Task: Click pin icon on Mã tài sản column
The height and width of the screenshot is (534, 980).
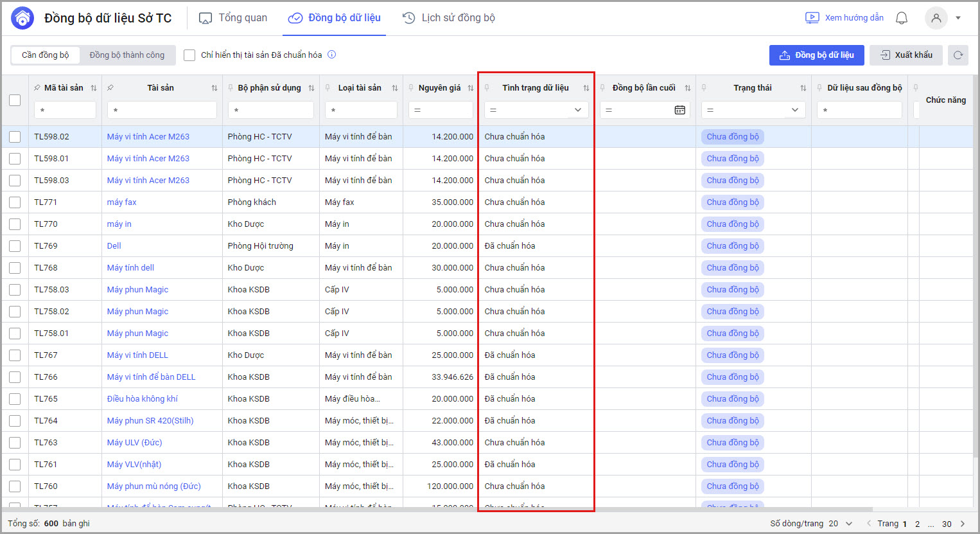Action: [x=37, y=88]
